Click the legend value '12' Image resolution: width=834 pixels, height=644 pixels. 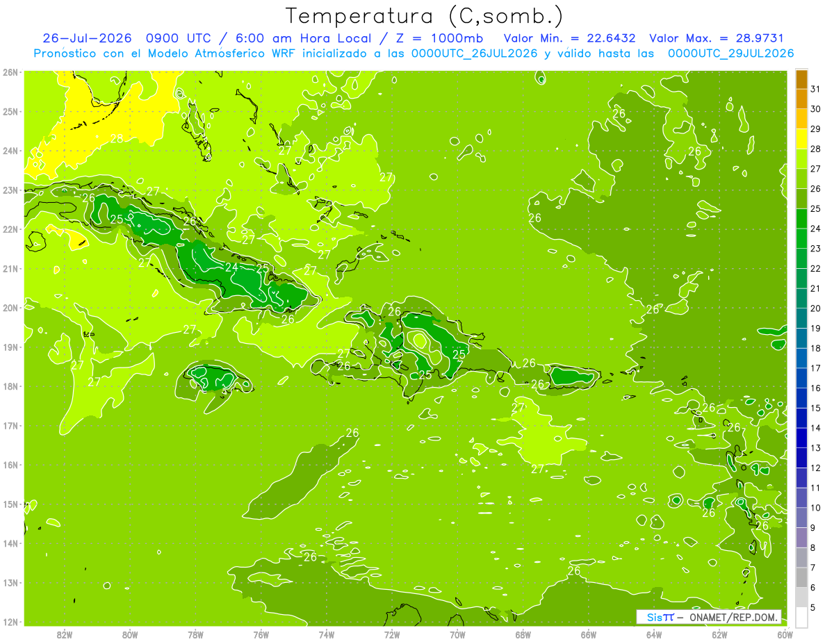point(816,468)
